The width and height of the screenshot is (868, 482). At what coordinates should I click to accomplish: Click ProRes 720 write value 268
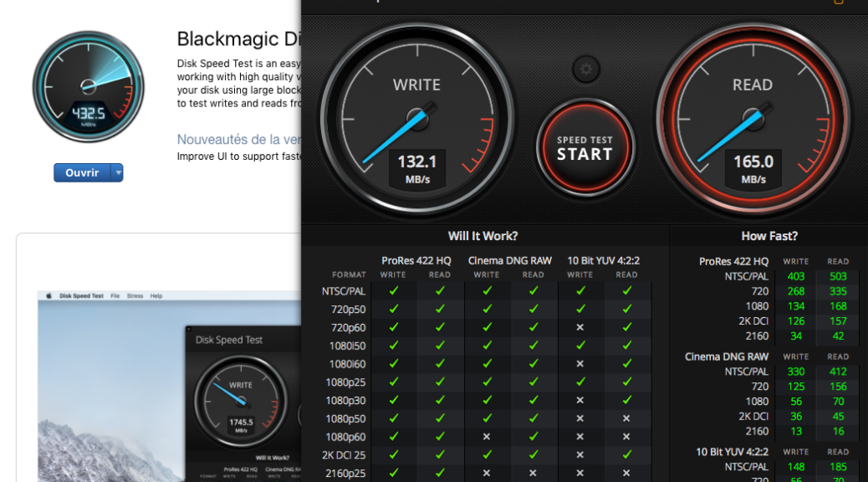click(796, 291)
